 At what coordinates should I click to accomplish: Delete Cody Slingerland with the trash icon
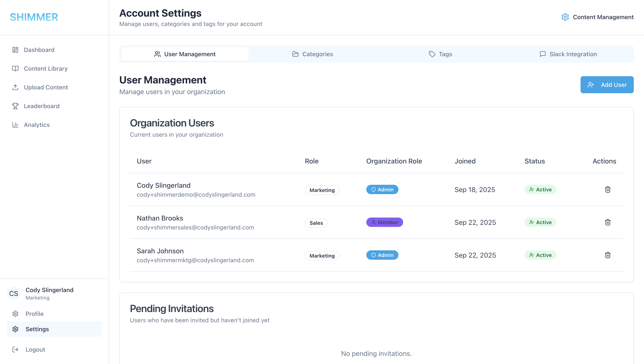pos(608,189)
